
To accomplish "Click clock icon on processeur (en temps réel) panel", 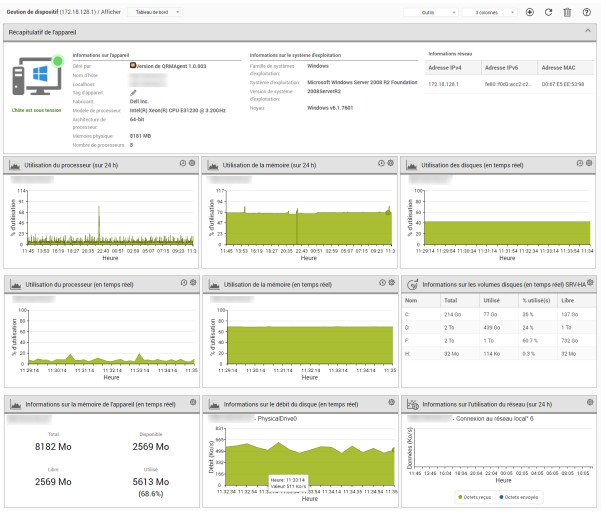I will (182, 284).
